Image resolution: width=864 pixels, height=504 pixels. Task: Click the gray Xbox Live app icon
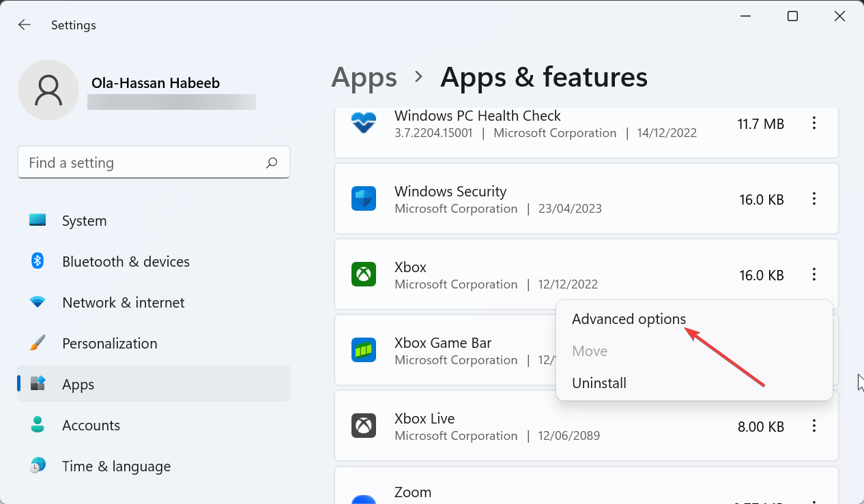pyautogui.click(x=364, y=426)
